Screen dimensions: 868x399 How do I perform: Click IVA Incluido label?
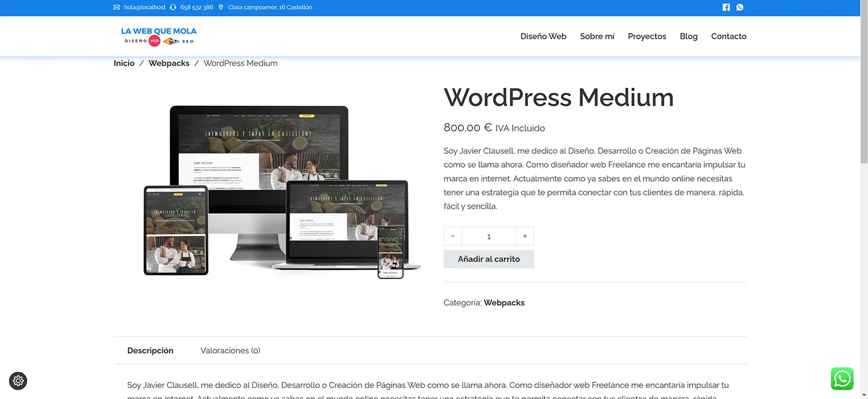[520, 128]
